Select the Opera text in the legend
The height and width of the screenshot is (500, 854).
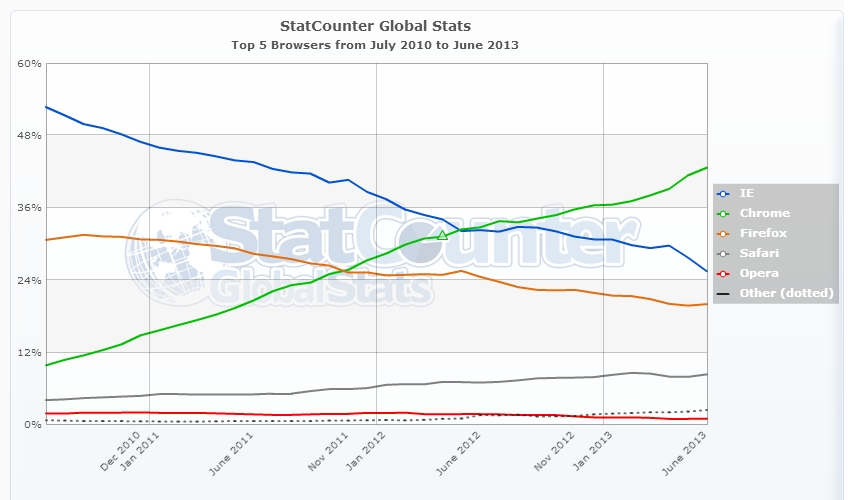[758, 273]
